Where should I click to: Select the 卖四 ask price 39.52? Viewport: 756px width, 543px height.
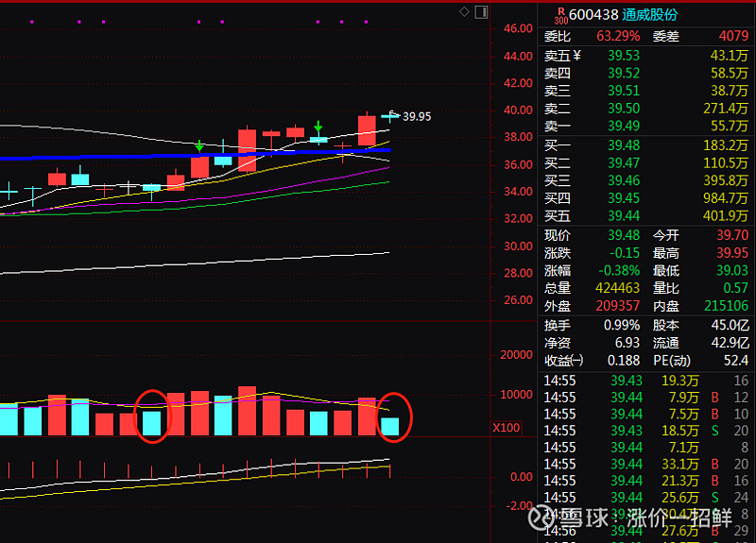624,74
